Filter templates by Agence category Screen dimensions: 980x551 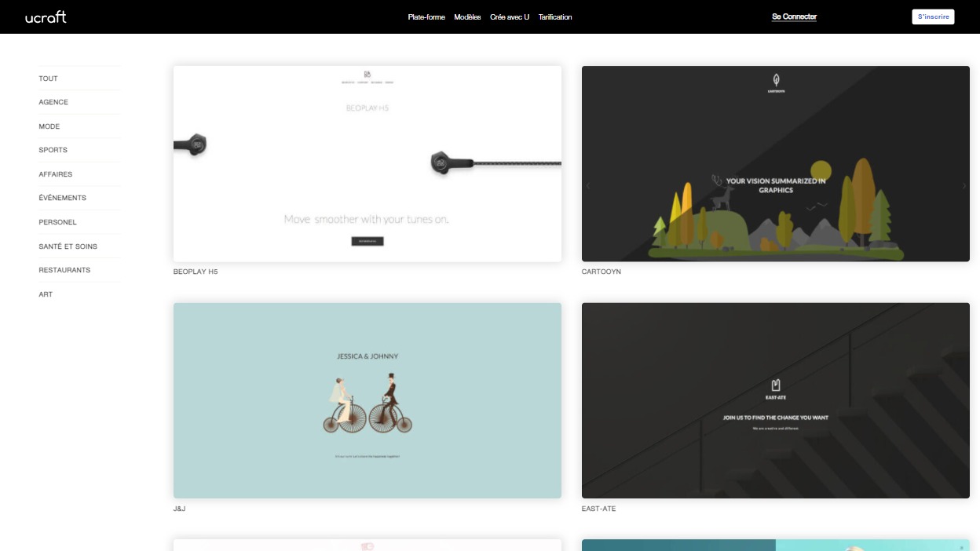[53, 102]
